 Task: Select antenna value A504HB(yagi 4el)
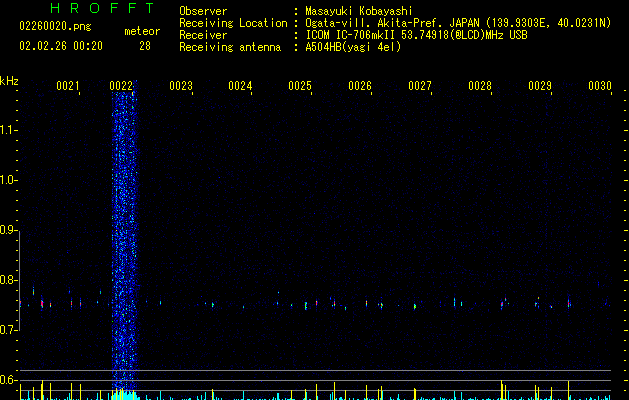click(353, 47)
